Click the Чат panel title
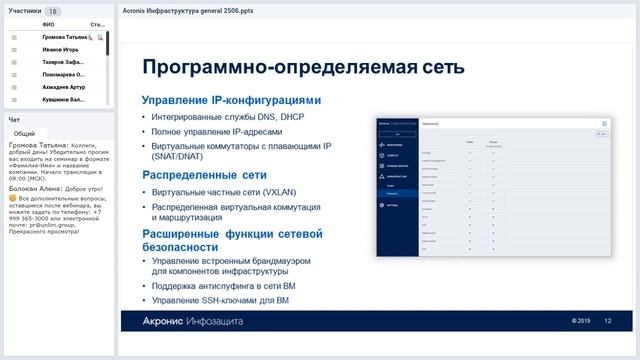Screen dimensions: 640x360 pyautogui.click(x=14, y=120)
